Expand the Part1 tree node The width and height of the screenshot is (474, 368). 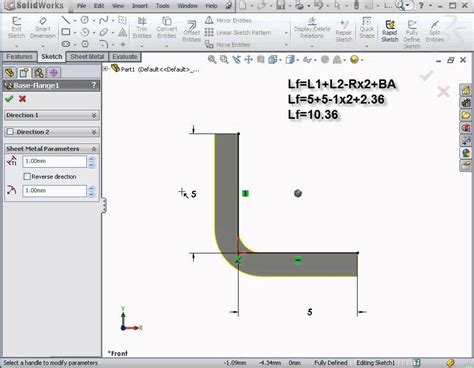(x=105, y=69)
